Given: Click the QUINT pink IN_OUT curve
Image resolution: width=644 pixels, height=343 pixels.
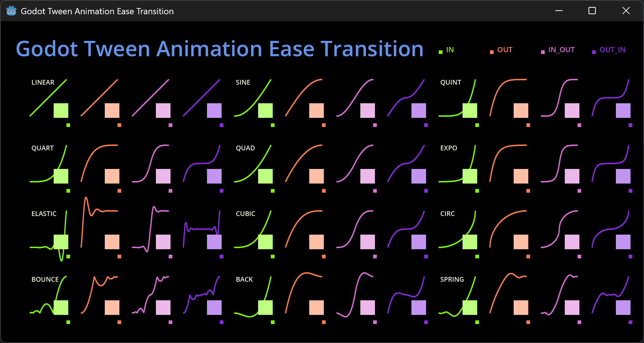Looking at the screenshot, I should point(559,97).
